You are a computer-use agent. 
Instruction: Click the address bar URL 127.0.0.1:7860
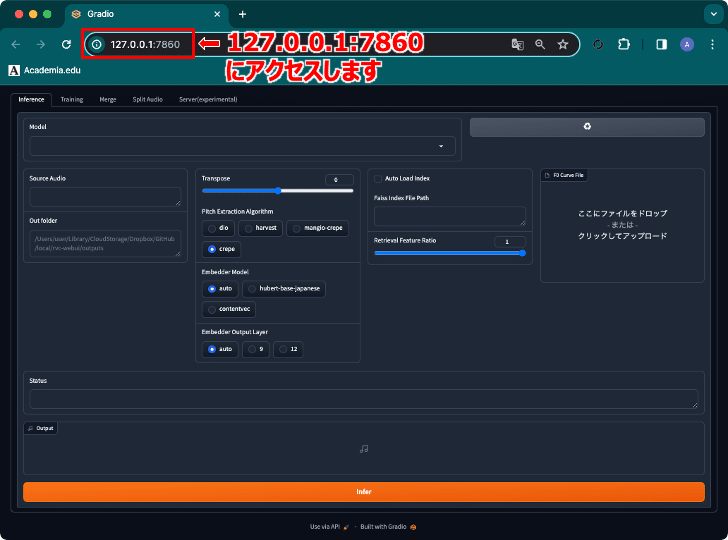[x=145, y=45]
